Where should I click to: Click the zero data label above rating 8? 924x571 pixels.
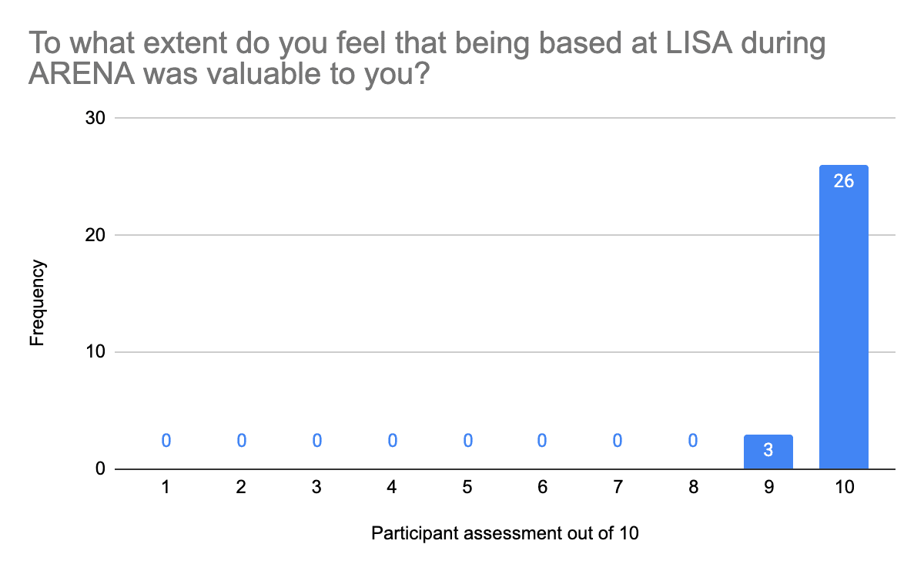tap(694, 441)
